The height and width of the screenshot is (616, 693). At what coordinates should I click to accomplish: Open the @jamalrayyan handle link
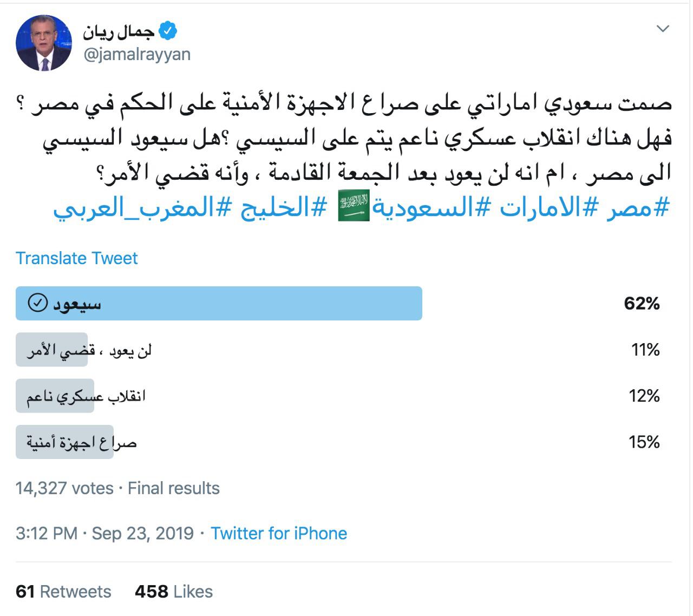click(136, 55)
